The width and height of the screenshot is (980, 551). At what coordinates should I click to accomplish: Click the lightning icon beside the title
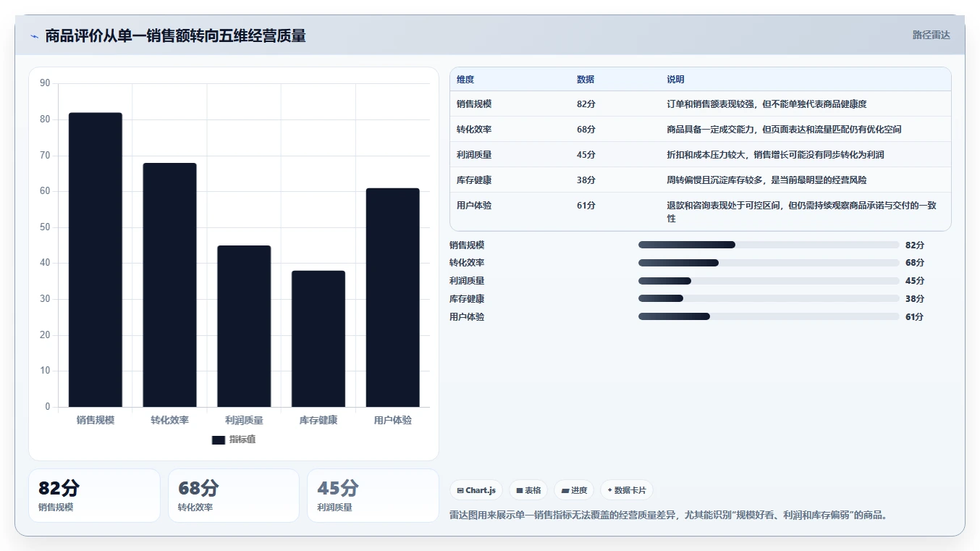click(34, 36)
